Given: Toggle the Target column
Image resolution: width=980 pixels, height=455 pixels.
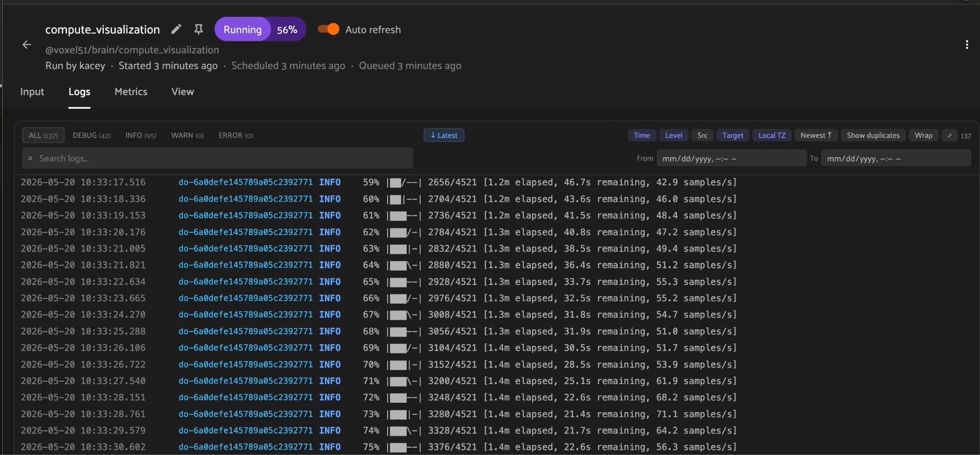Looking at the screenshot, I should 733,136.
